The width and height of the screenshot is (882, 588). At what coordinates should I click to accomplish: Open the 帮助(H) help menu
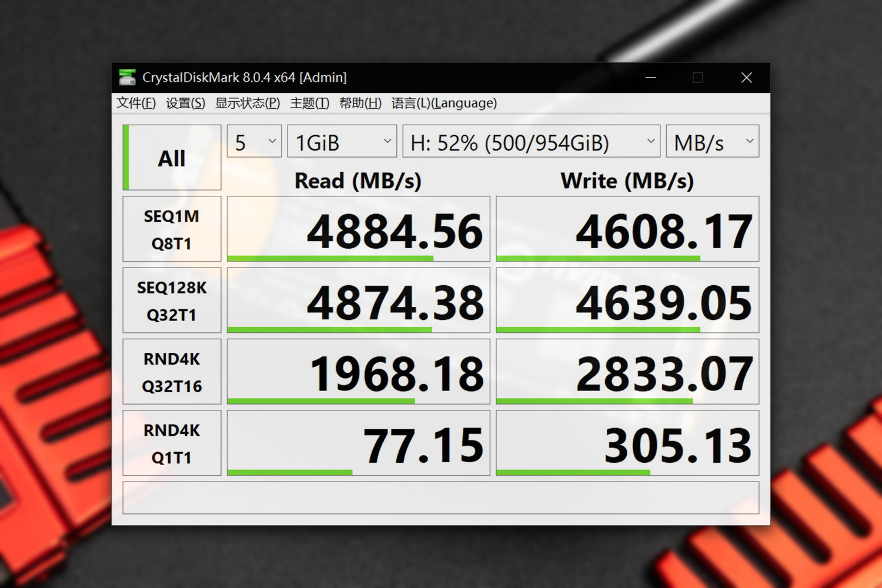[360, 103]
